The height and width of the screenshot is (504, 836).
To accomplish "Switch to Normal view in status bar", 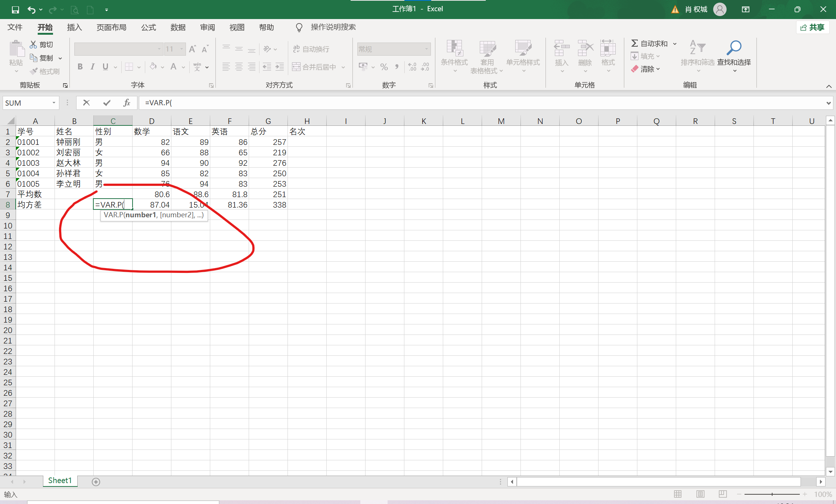I will [678, 494].
